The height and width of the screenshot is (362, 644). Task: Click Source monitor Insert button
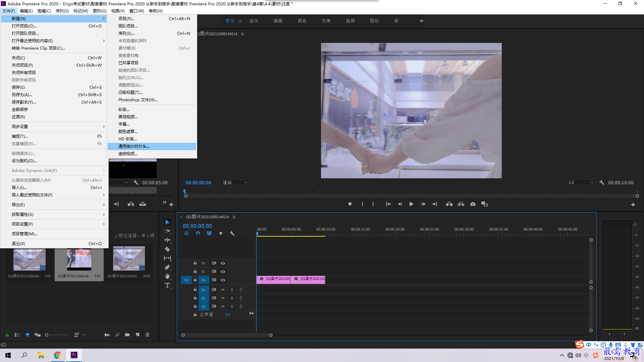pyautogui.click(x=131, y=204)
